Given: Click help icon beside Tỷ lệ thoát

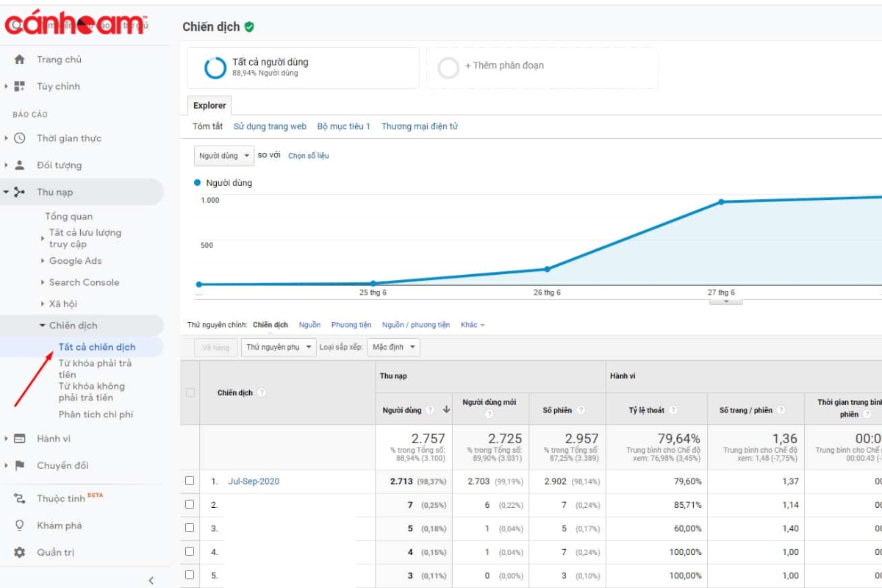Looking at the screenshot, I should (673, 410).
